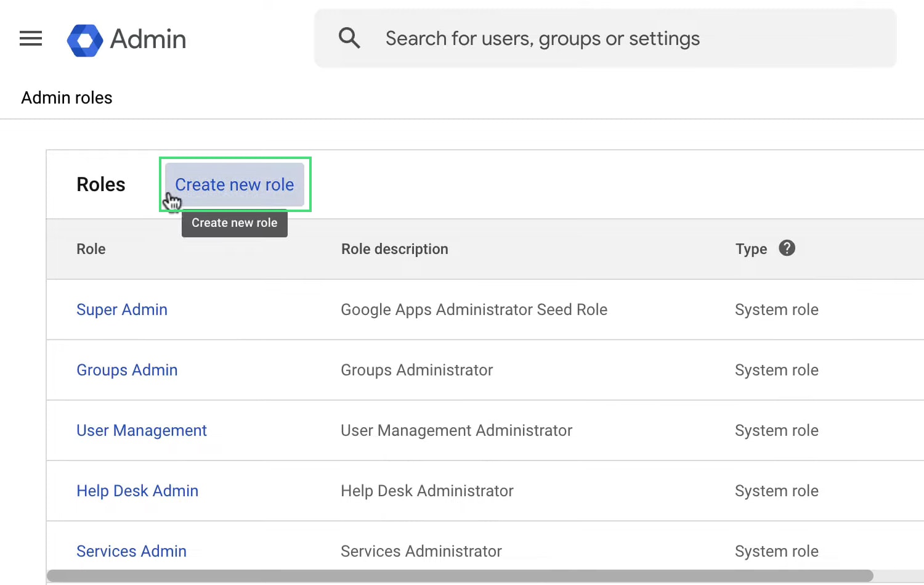Click the Role column header
The image size is (924, 585).
click(x=91, y=248)
